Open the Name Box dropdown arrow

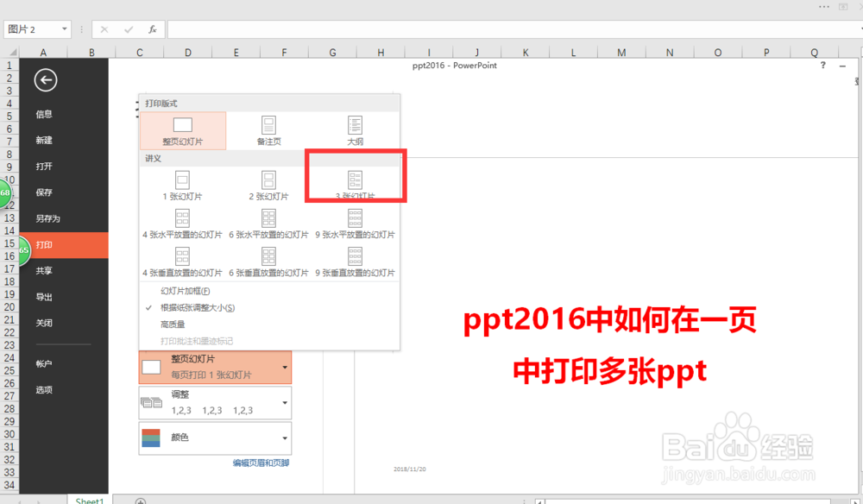coord(65,29)
